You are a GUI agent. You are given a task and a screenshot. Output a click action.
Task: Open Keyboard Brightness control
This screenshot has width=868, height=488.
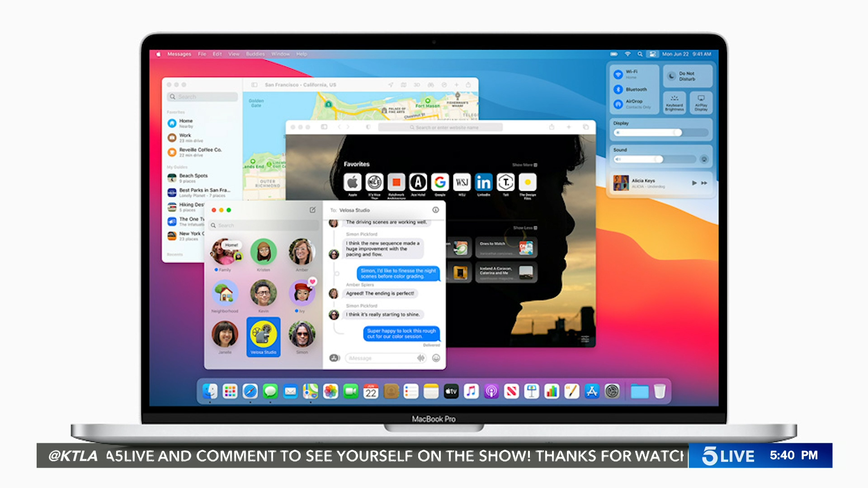coord(675,103)
